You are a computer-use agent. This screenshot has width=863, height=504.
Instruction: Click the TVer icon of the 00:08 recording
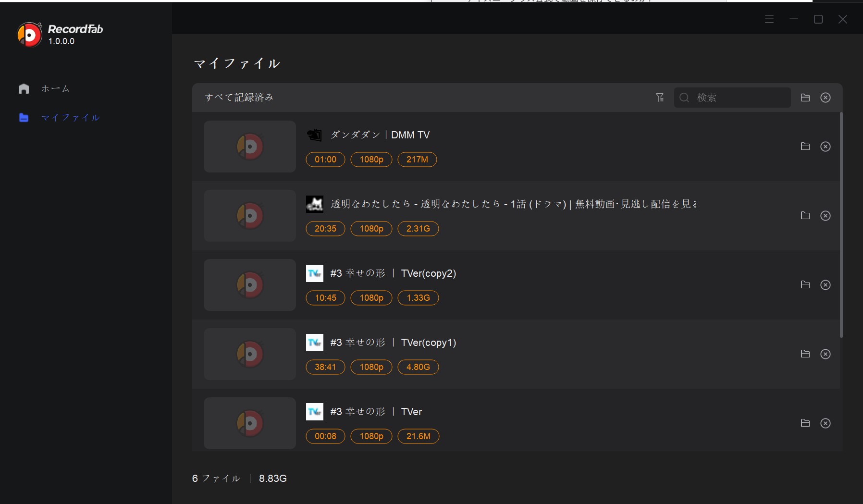click(x=315, y=412)
